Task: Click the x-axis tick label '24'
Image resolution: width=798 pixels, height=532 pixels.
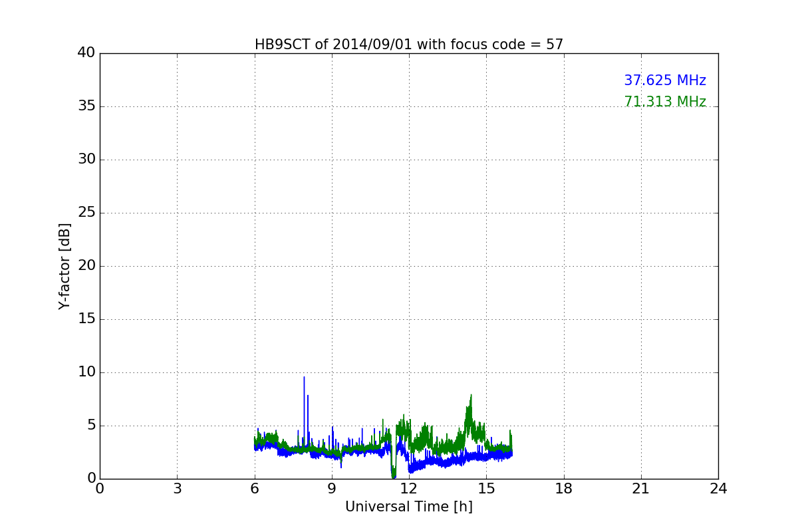Action: 718,489
